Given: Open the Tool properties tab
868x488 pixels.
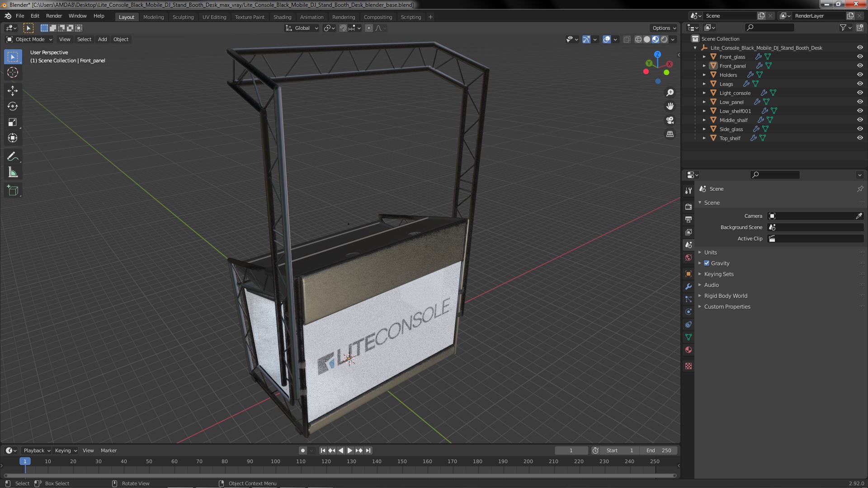Looking at the screenshot, I should pyautogui.click(x=689, y=191).
